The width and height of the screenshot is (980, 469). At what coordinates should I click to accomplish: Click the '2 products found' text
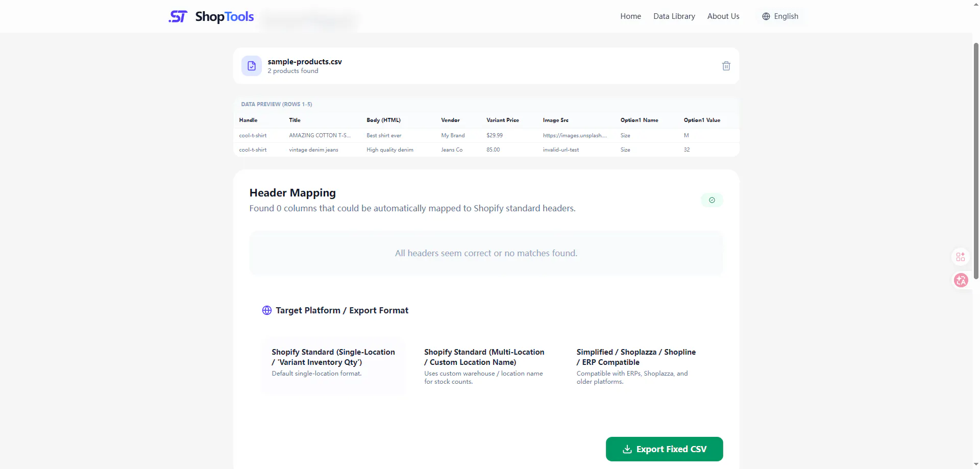point(293,71)
